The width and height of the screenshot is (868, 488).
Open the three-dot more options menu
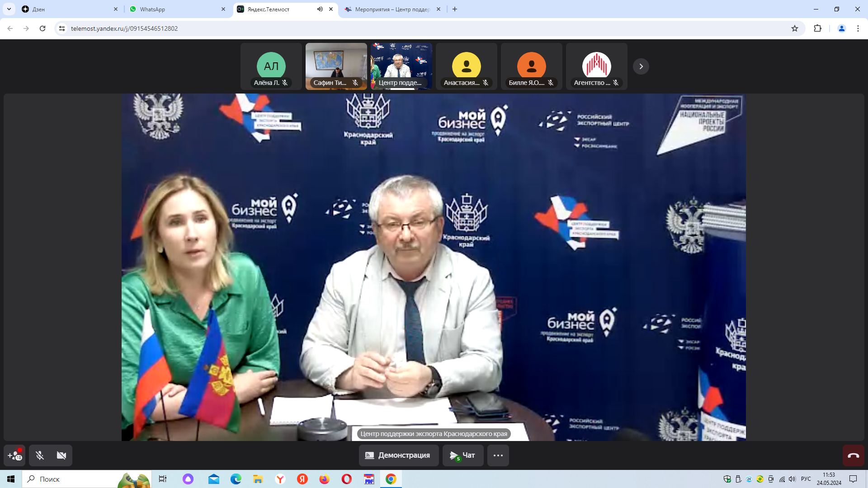point(498,455)
